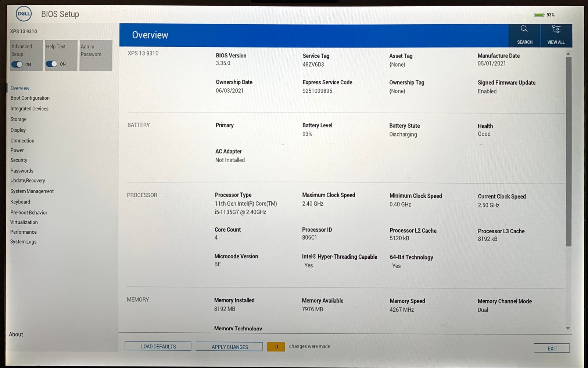Open Passwords section

(x=22, y=171)
